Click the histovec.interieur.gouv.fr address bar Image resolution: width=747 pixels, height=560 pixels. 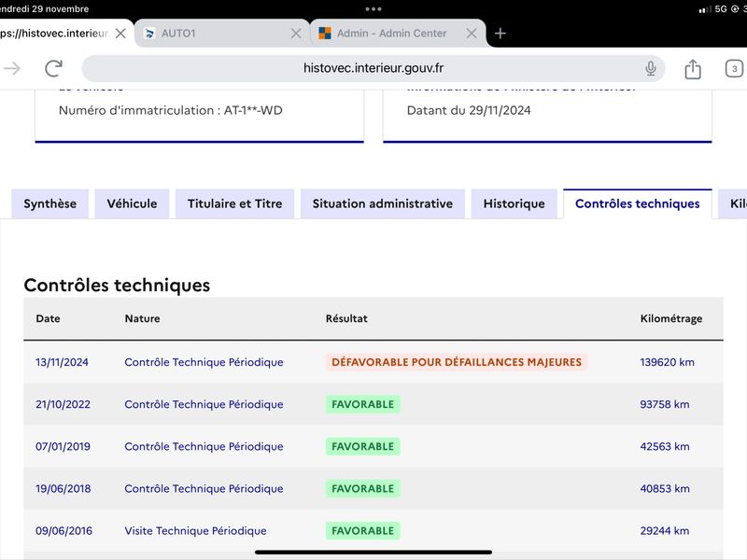pyautogui.click(x=373, y=68)
